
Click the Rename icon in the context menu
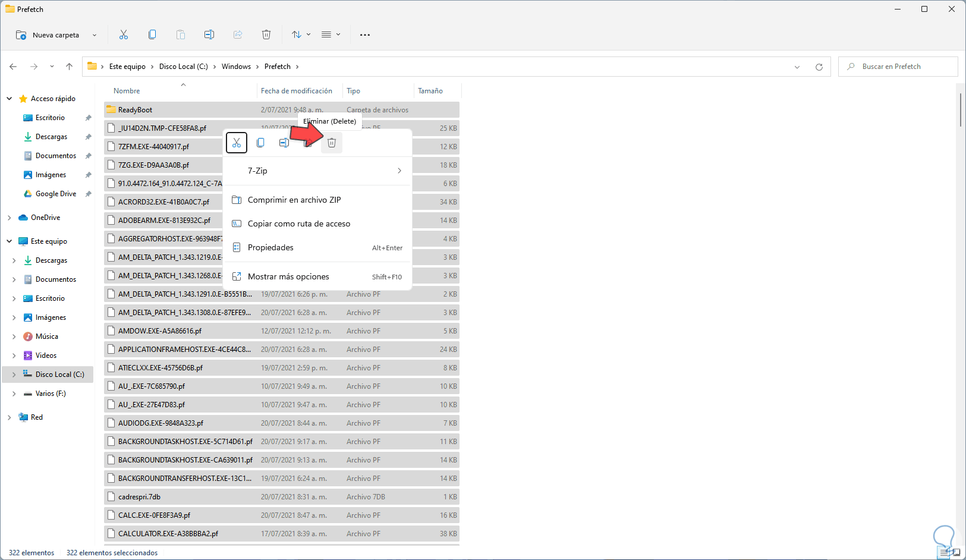(x=284, y=143)
